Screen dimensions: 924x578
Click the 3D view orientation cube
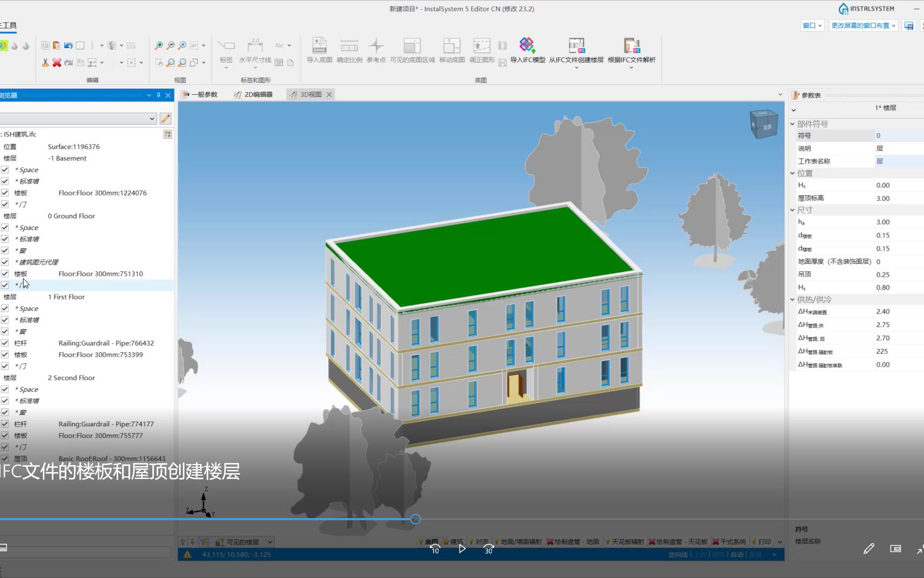click(764, 124)
